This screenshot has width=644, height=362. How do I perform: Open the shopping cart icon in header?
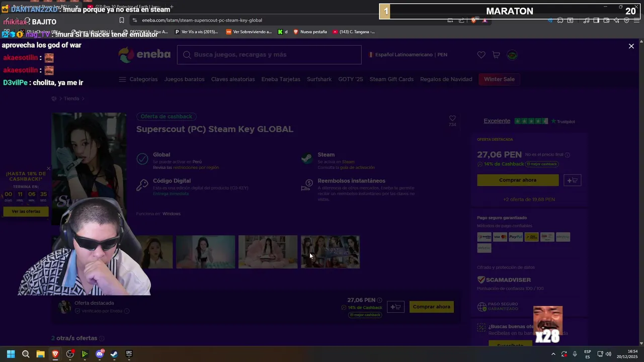[x=496, y=55]
